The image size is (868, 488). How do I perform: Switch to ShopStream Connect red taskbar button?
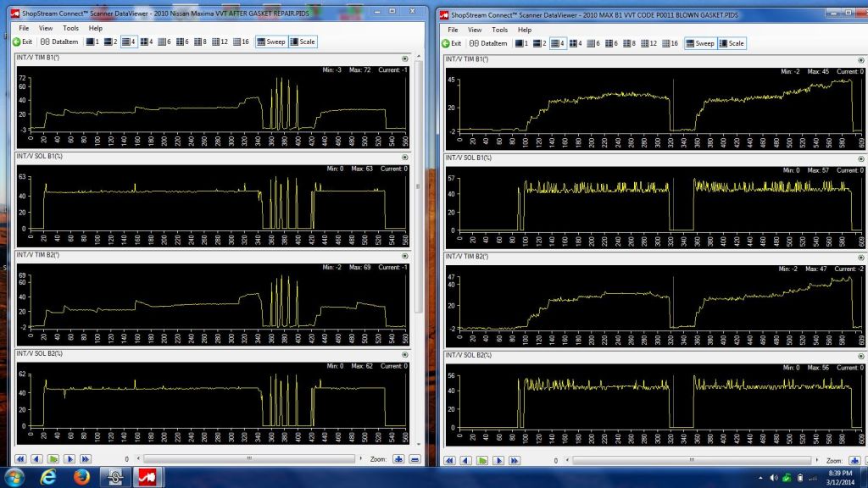[x=147, y=477]
